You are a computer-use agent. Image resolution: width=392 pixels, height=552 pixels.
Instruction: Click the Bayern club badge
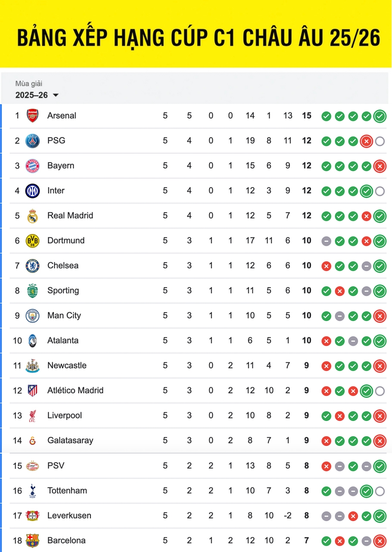coord(32,166)
